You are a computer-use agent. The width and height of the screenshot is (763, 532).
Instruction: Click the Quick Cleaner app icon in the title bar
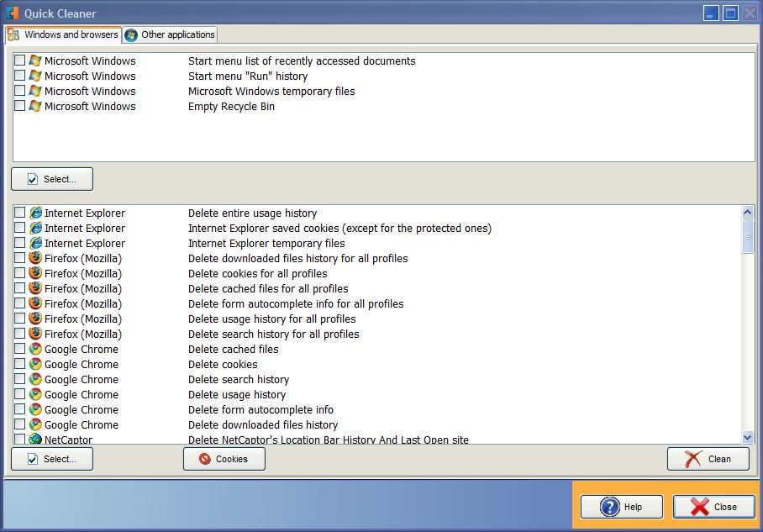tap(12, 13)
